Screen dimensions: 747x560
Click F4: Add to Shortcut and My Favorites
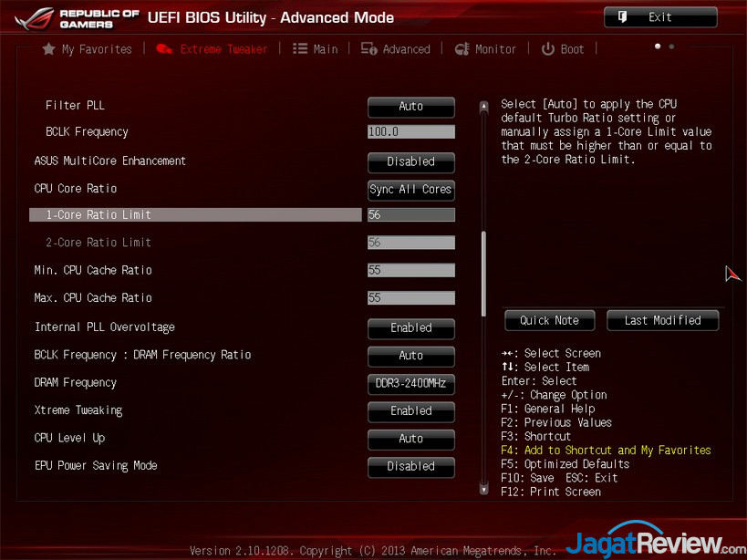[x=606, y=451]
